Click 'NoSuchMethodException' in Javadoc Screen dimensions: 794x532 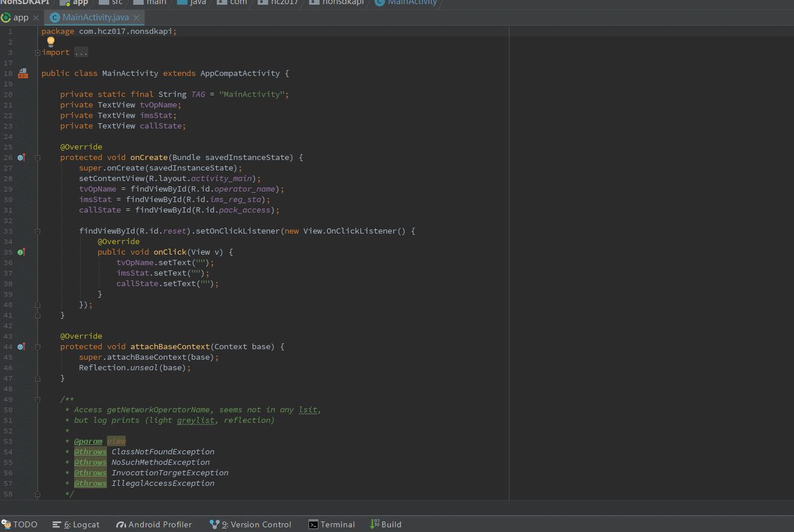click(x=161, y=463)
